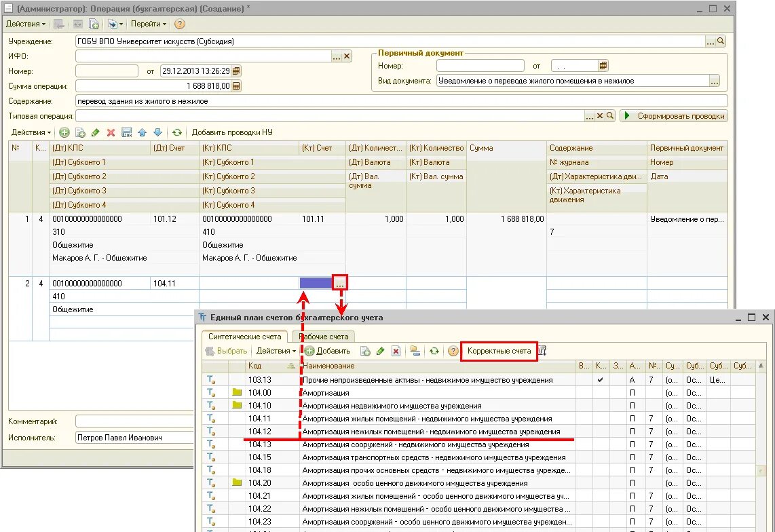Image resolution: width=775 pixels, height=532 pixels.
Task: Open the Перейти dropdown menu
Action: (x=148, y=24)
